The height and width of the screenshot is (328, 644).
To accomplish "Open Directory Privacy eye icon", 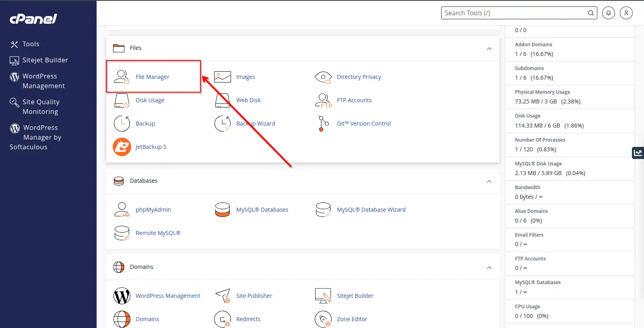I will coord(323,77).
